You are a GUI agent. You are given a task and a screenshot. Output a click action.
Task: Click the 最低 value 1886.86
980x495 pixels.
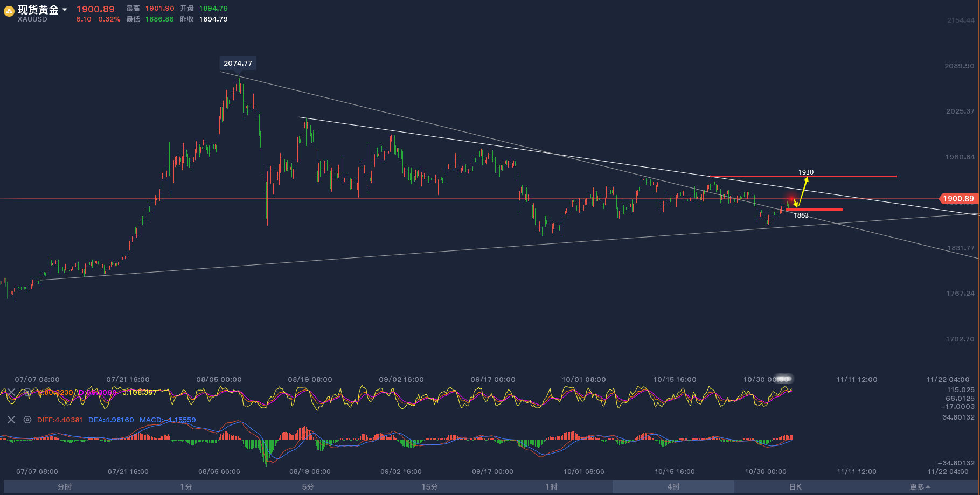coord(159,19)
